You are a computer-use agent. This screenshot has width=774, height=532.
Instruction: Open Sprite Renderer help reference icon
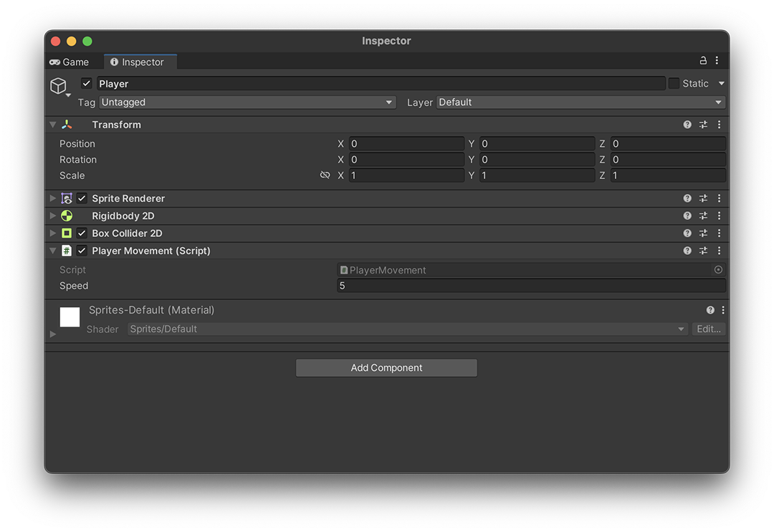coord(687,198)
